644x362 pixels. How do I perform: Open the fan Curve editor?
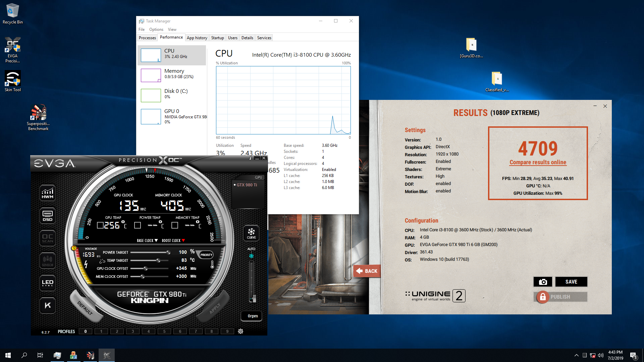coord(251,233)
